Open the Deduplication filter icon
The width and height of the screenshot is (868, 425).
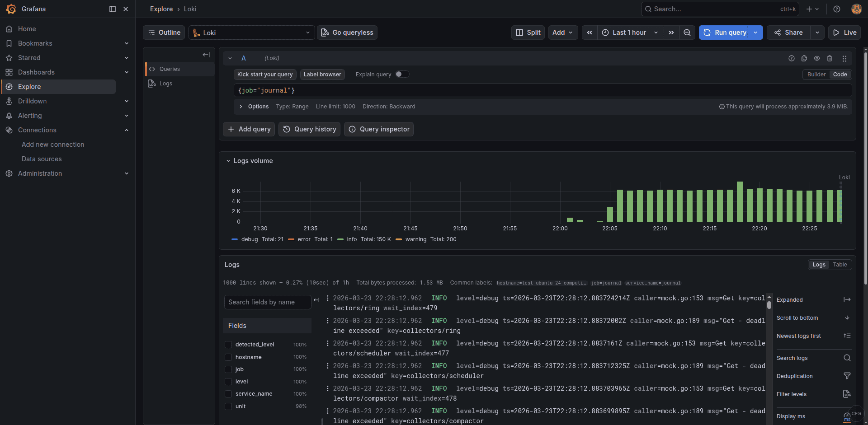click(x=847, y=375)
